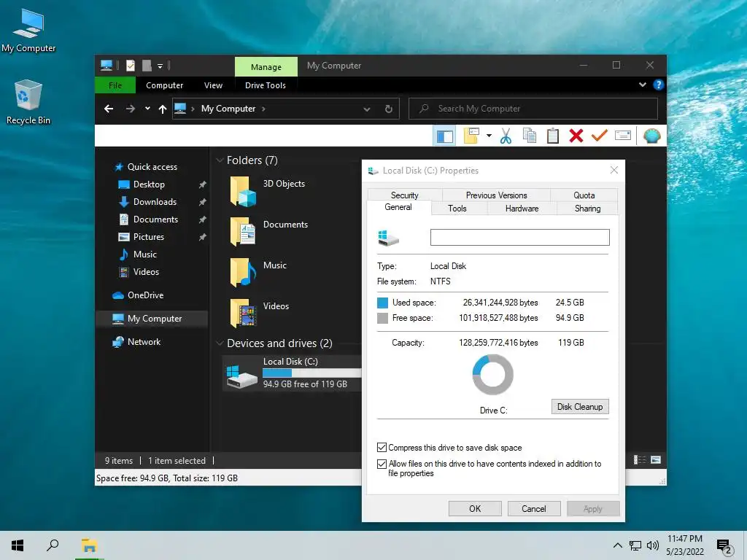Open recent locations dropdown arrow

point(147,109)
